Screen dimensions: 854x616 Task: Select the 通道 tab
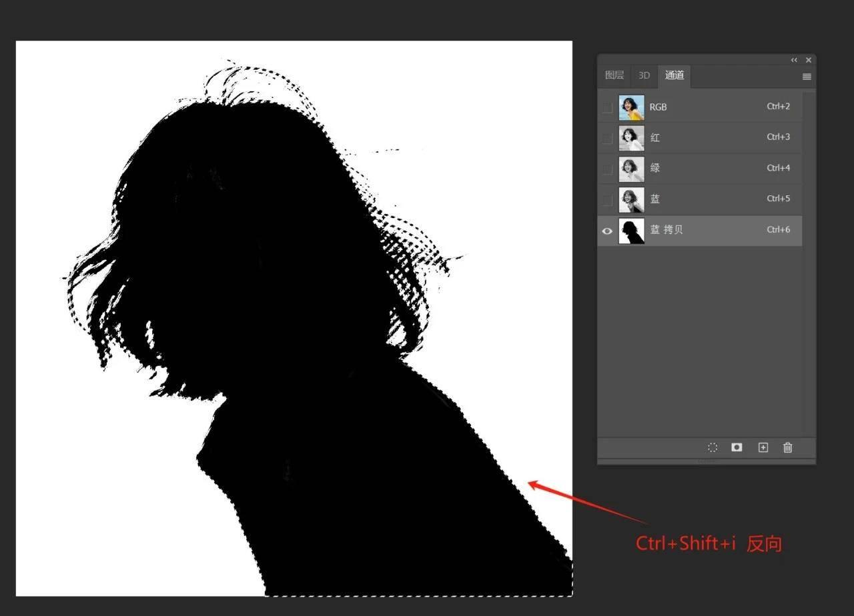click(675, 75)
